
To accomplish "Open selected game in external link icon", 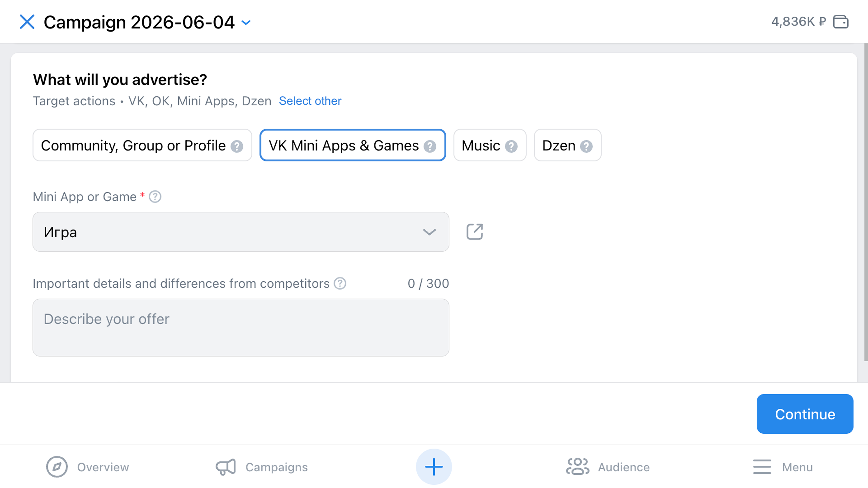I will [x=474, y=232].
